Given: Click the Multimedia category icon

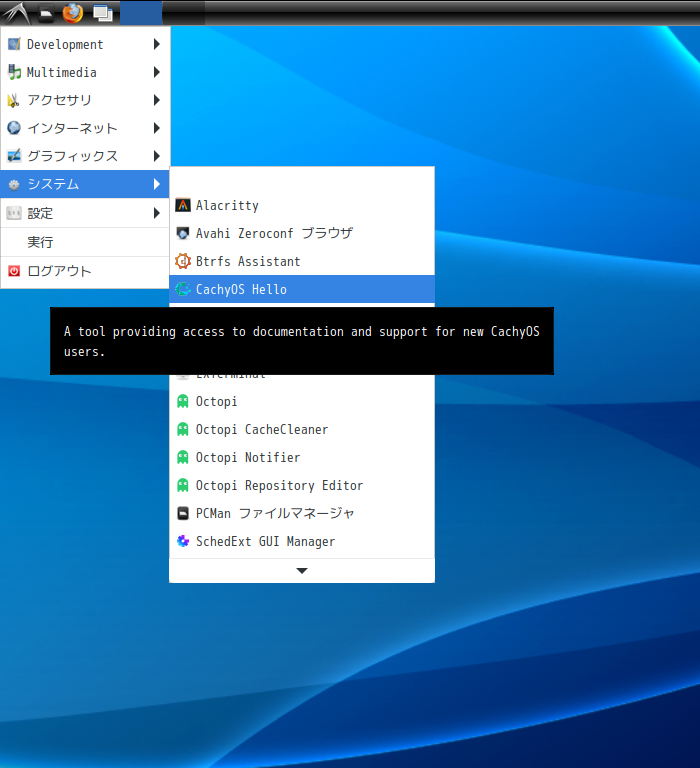Looking at the screenshot, I should point(14,72).
